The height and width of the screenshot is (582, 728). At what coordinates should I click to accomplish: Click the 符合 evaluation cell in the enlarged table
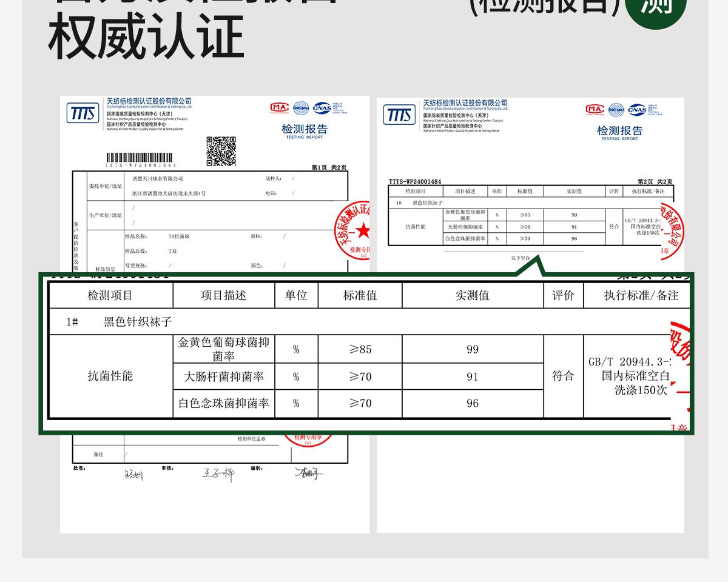[x=562, y=376]
